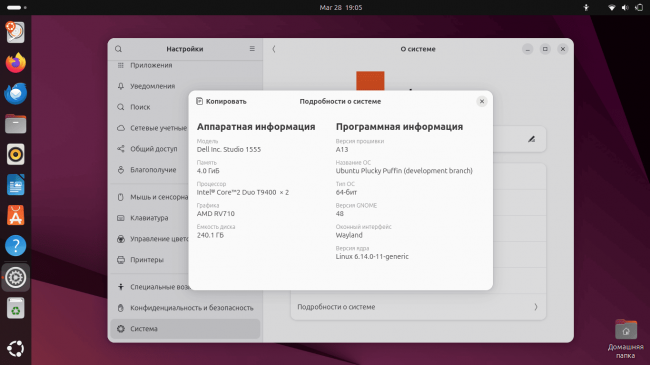Click the Аппаратная информация heading

(256, 127)
